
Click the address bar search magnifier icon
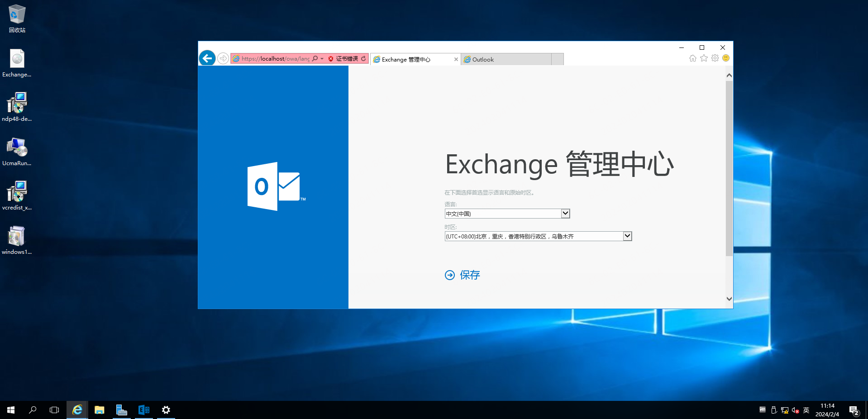pyautogui.click(x=315, y=58)
